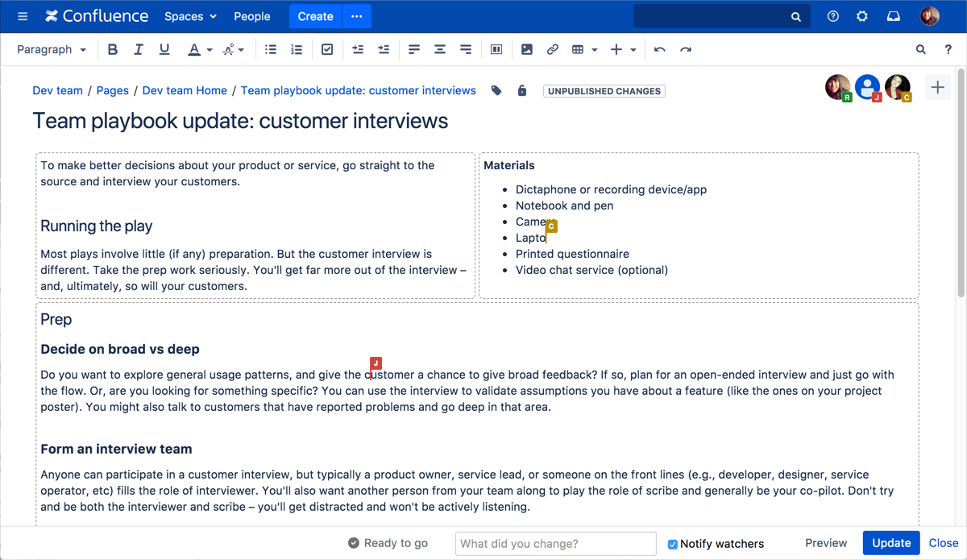Click the Update button
This screenshot has width=967, height=560.
pyautogui.click(x=891, y=543)
